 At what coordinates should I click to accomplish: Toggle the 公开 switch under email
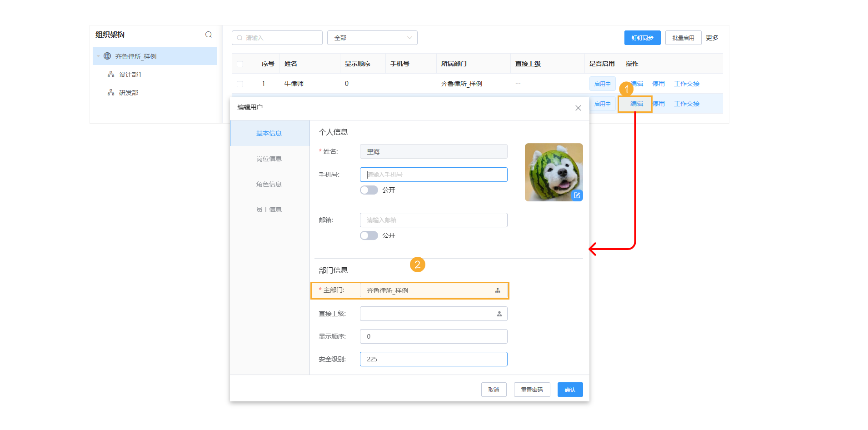coord(369,235)
